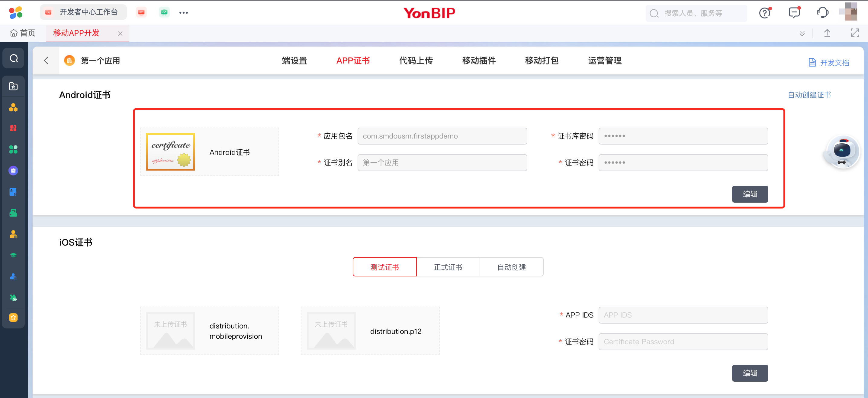The image size is (868, 398).
Task: Select the 测试证书 certificate option
Action: coord(384,267)
